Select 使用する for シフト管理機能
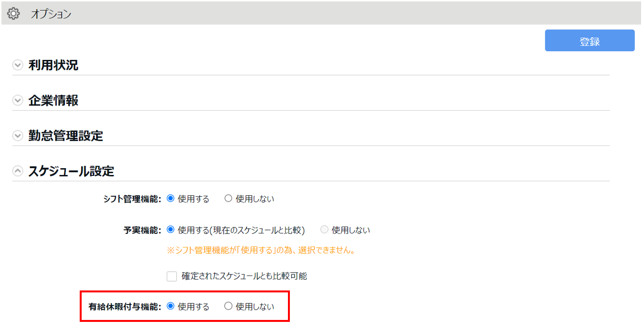644x333 pixels. pyautogui.click(x=171, y=199)
